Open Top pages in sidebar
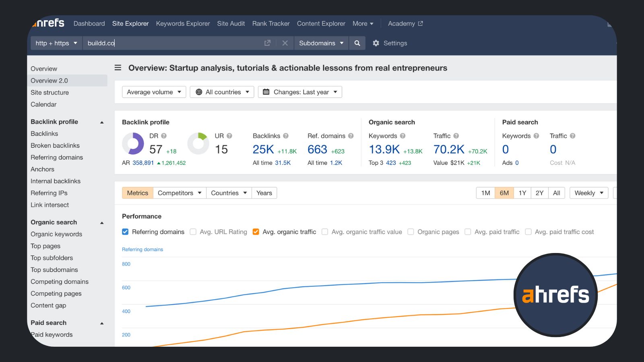 point(45,246)
